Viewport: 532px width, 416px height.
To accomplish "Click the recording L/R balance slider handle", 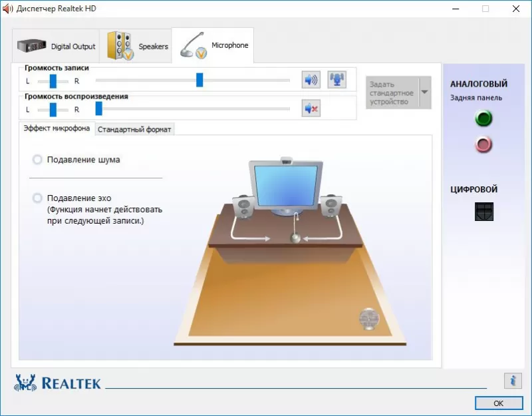I will [x=53, y=81].
